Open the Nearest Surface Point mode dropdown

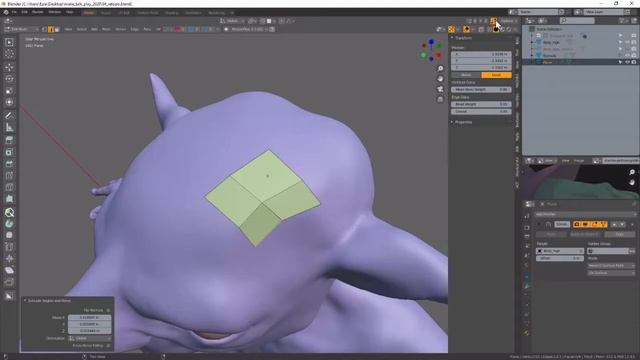pos(611,266)
